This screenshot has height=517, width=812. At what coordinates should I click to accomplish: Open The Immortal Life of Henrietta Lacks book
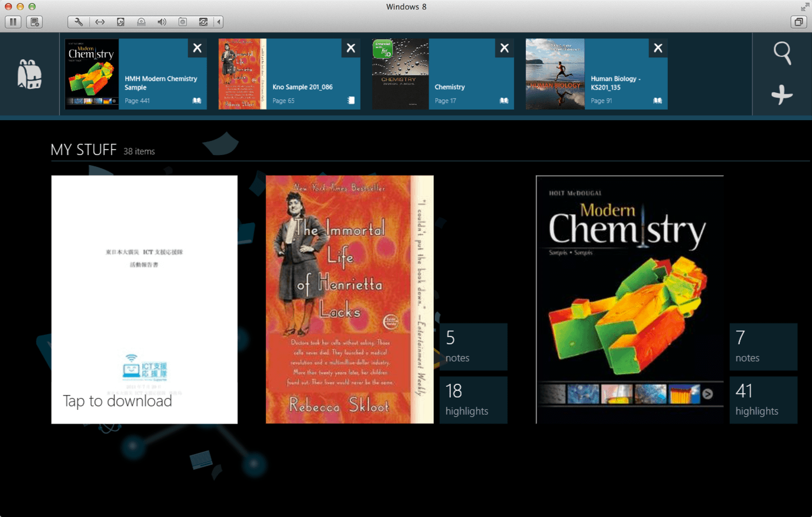tap(349, 299)
